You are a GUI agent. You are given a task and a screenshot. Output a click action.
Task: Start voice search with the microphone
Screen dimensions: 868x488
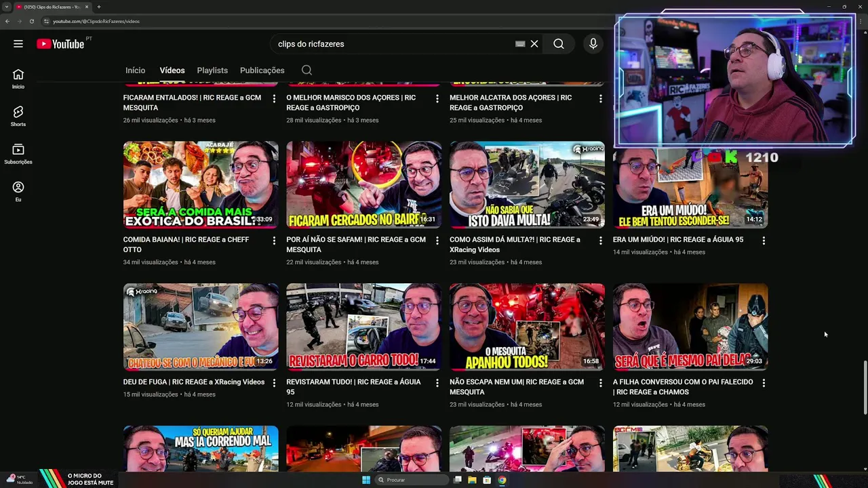pyautogui.click(x=593, y=44)
